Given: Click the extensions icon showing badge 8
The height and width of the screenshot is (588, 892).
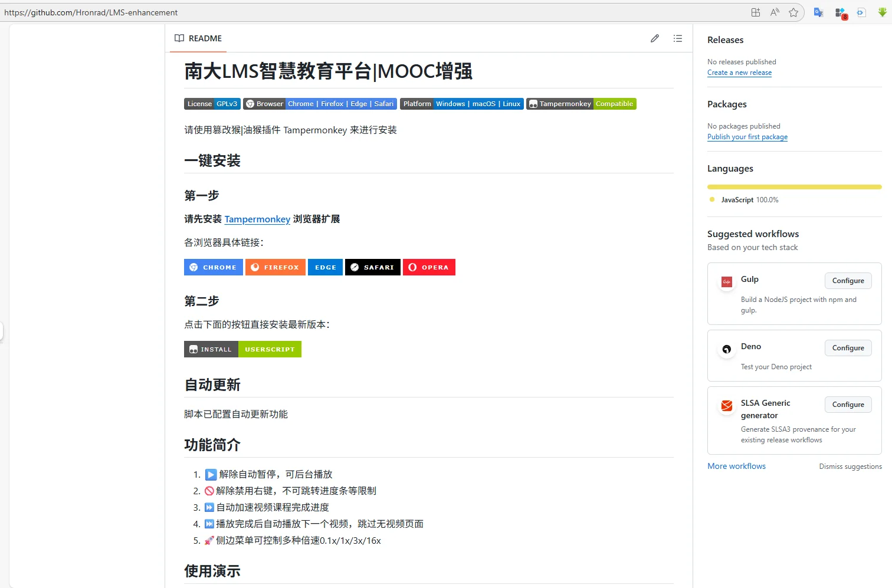Looking at the screenshot, I should [x=840, y=12].
